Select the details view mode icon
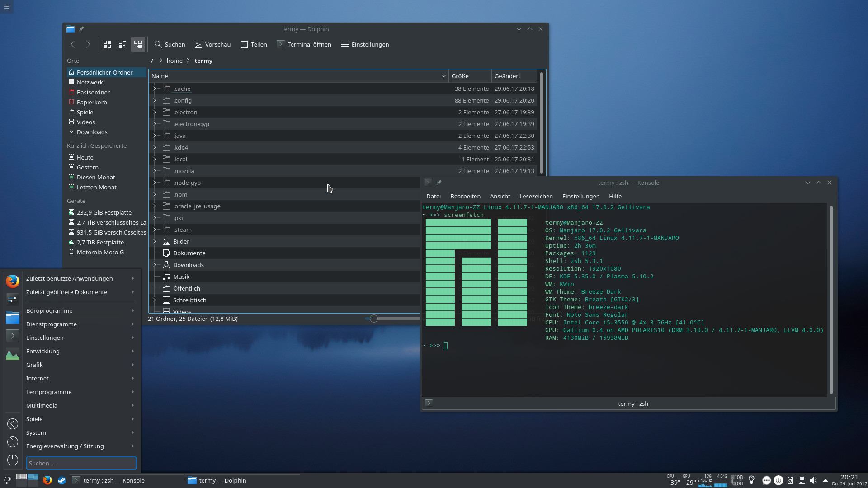This screenshot has height=488, width=868. 138,44
